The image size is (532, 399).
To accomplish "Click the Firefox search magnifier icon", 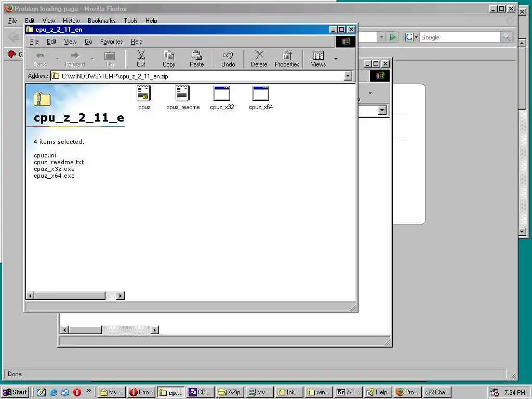I will 507,37.
